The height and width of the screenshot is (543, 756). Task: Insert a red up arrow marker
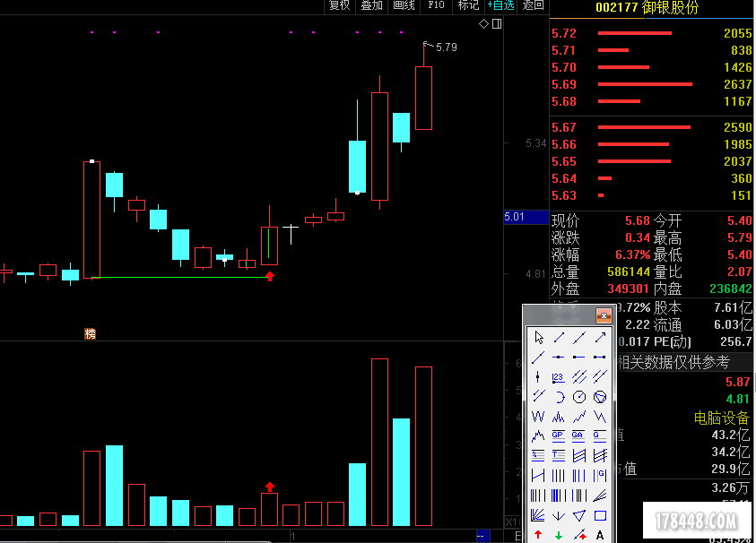[x=538, y=535]
